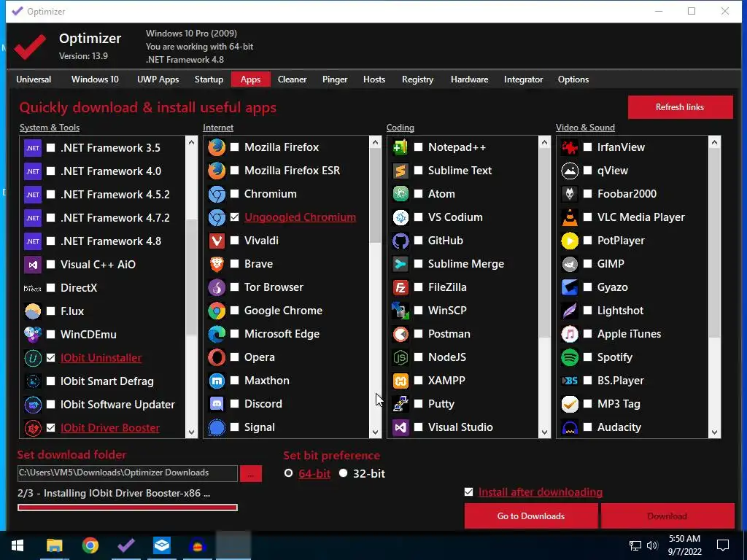Click down arrow of Video & Sound scrollbar
The image size is (747, 560).
(714, 432)
